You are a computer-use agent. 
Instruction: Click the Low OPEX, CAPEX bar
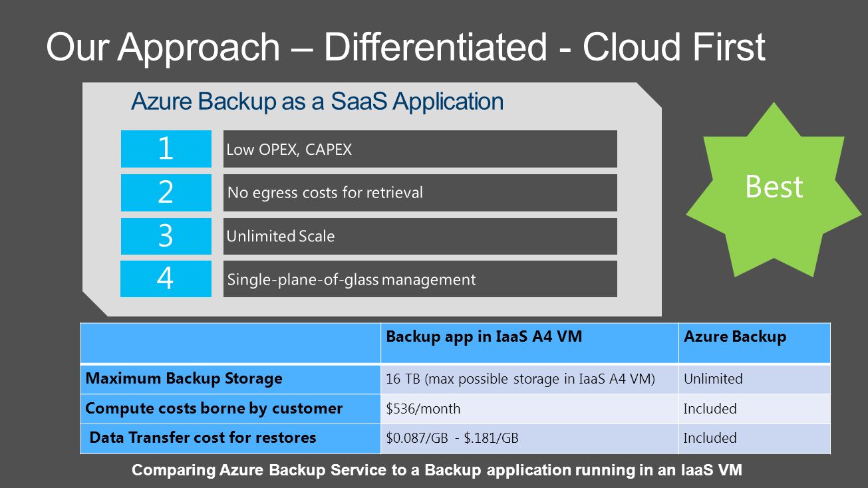pyautogui.click(x=420, y=149)
